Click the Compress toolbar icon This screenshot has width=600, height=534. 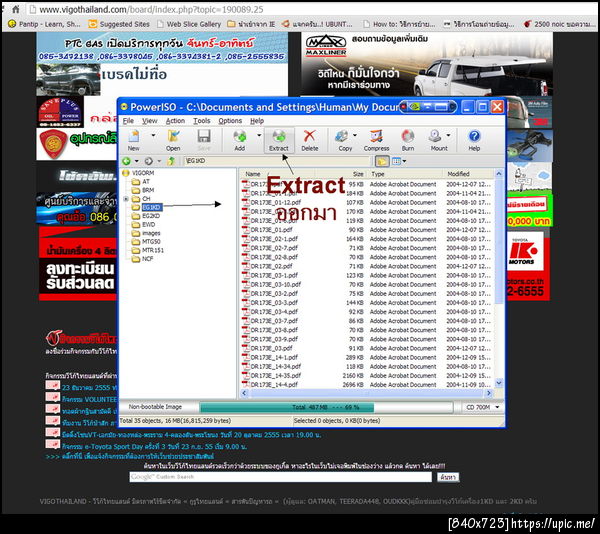(376, 137)
